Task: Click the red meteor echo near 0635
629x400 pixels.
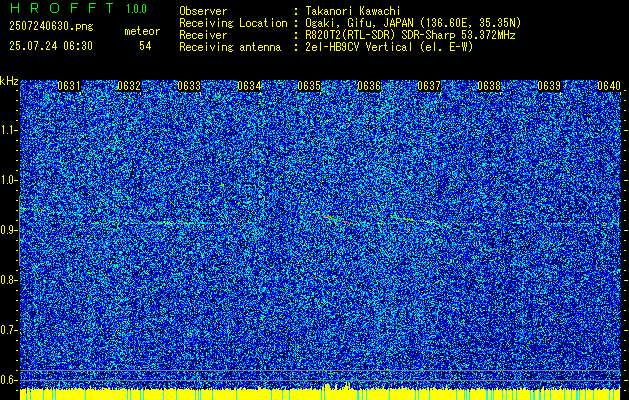Action: [x=336, y=219]
